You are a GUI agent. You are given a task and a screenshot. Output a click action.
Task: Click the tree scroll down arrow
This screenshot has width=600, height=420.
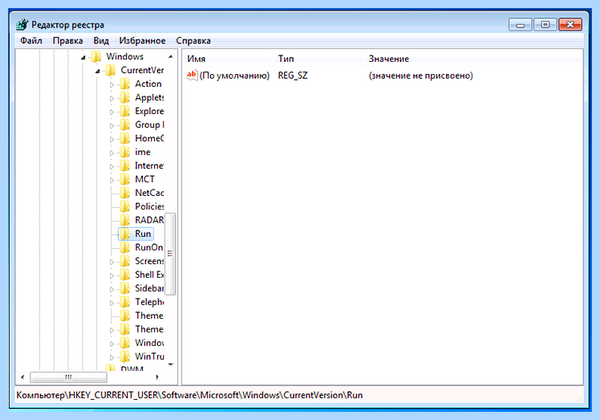171,364
